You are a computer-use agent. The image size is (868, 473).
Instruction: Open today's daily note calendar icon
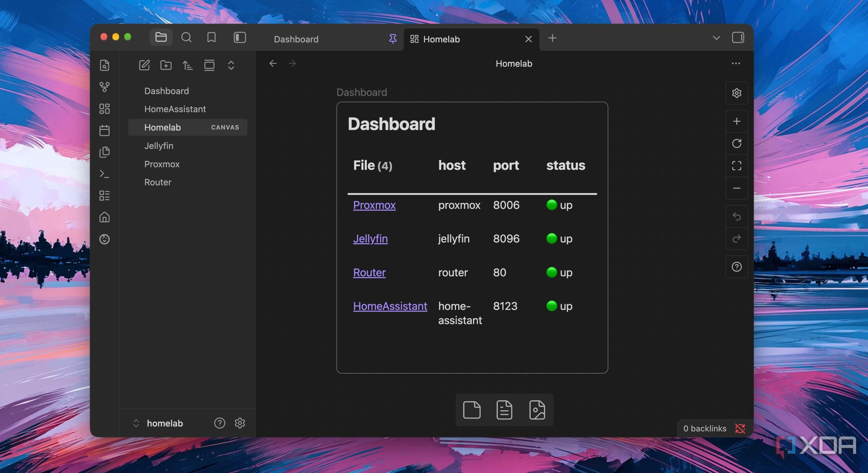click(105, 130)
